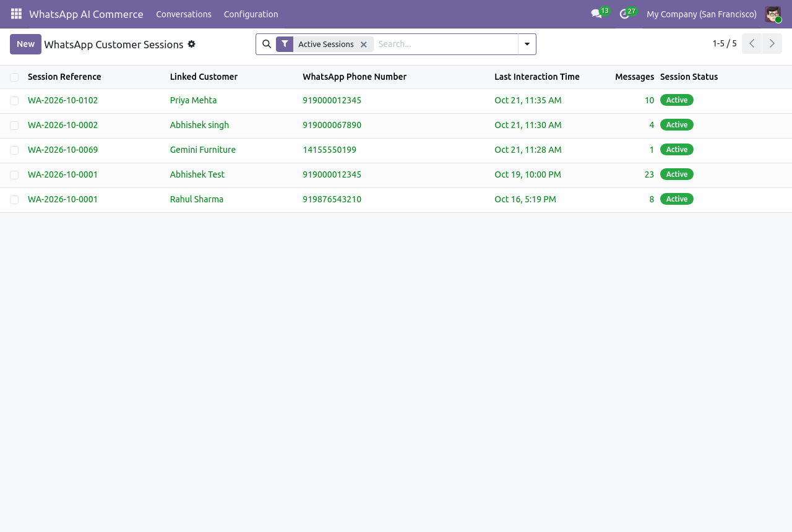Screen dimensions: 792x532
Task: Select the row checkbox for Gemini Furniture
Action: pos(14,150)
